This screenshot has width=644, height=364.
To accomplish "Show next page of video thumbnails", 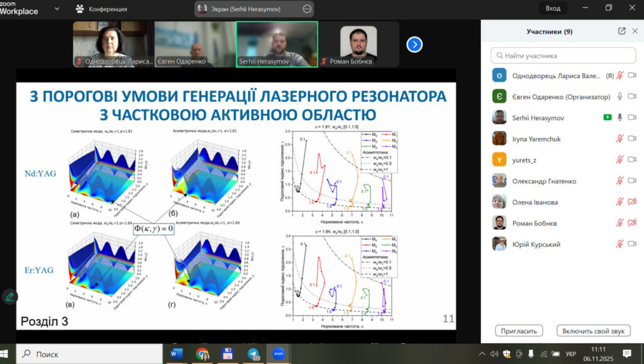I will [414, 44].
